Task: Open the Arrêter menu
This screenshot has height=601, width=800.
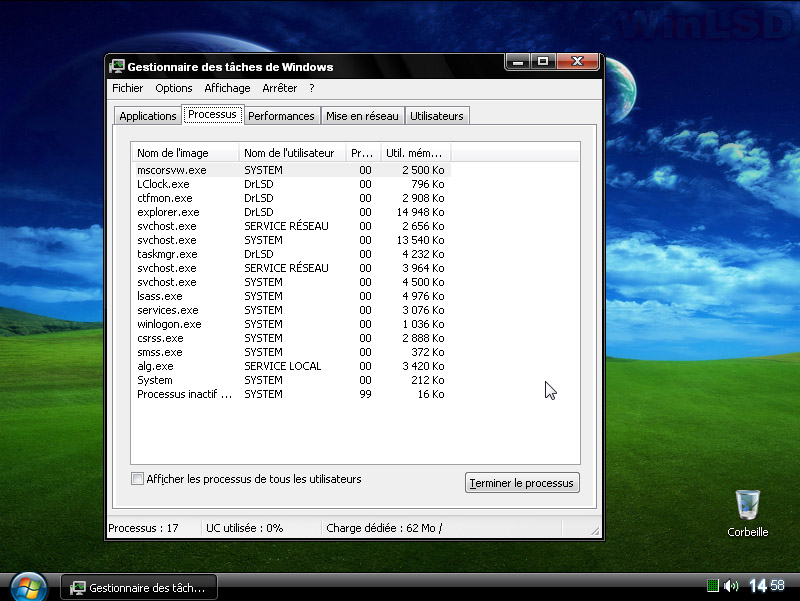Action: 280,88
